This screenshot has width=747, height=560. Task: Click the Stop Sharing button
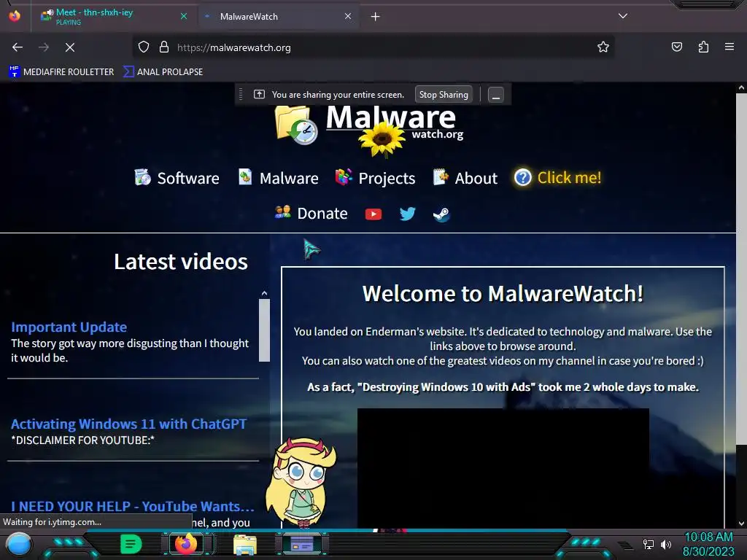tap(444, 95)
